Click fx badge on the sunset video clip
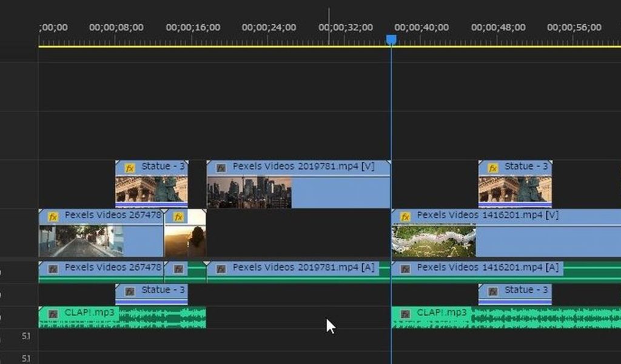The height and width of the screenshot is (364, 621). tap(178, 216)
